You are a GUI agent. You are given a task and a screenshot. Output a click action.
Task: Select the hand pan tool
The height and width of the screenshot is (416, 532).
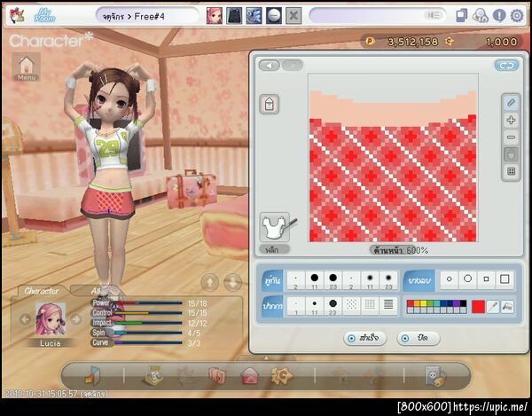pyautogui.click(x=511, y=154)
